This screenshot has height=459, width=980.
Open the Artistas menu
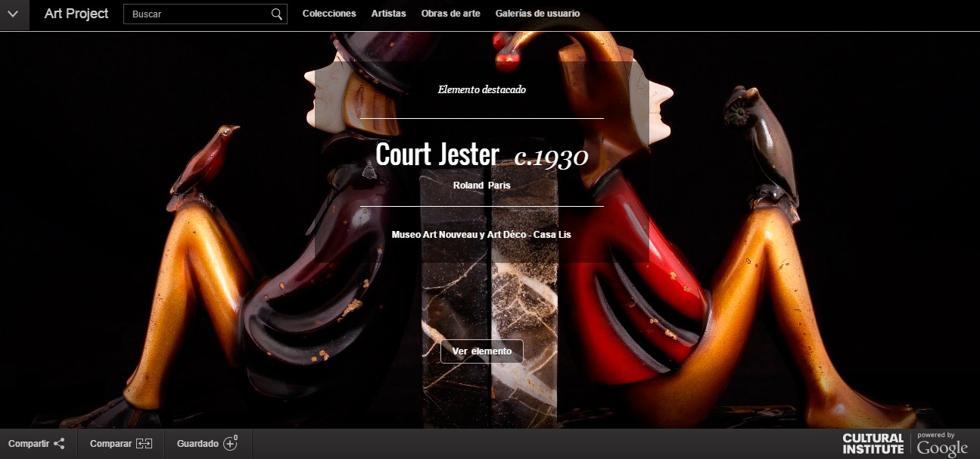pos(388,14)
